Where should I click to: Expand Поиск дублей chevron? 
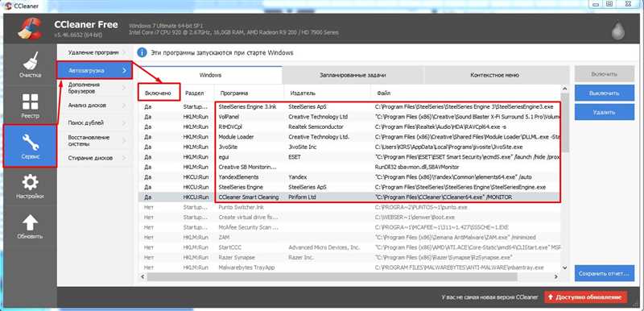(125, 122)
